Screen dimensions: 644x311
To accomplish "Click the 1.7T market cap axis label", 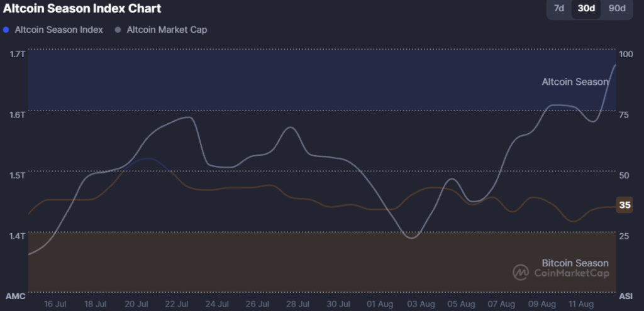I will pyautogui.click(x=18, y=54).
